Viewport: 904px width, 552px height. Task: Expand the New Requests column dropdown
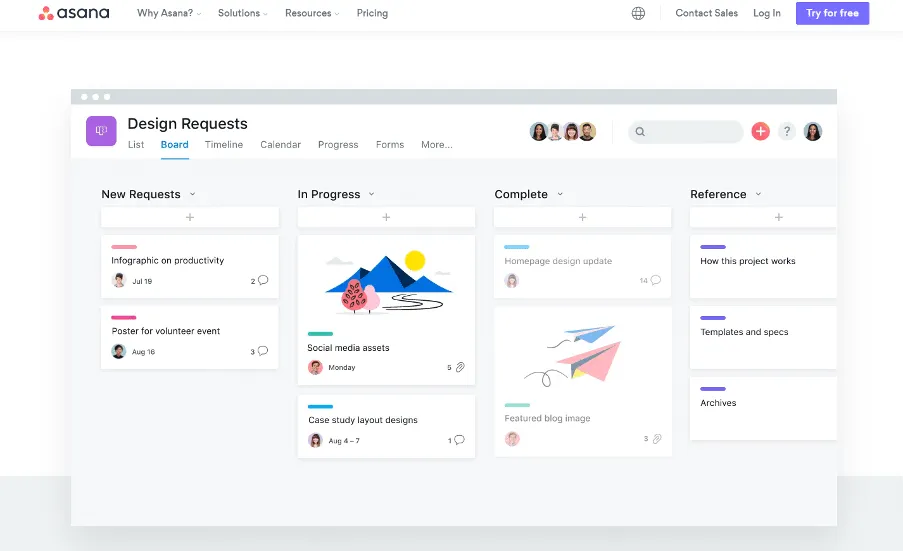click(193, 194)
